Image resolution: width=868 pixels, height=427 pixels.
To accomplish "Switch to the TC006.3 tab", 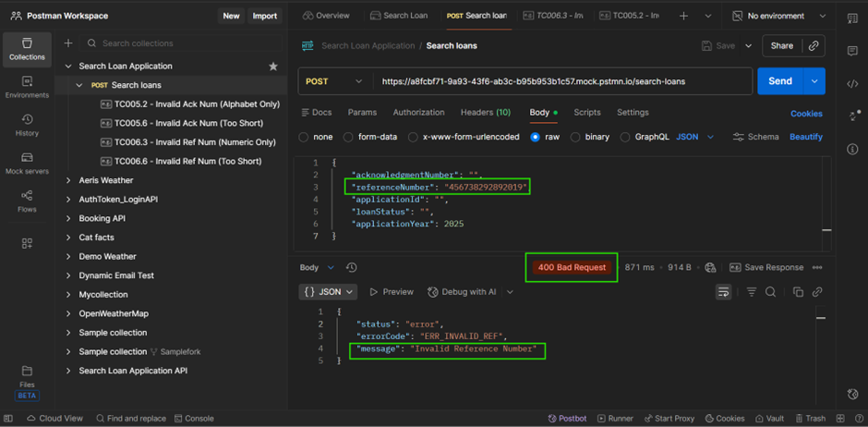I will pyautogui.click(x=552, y=16).
